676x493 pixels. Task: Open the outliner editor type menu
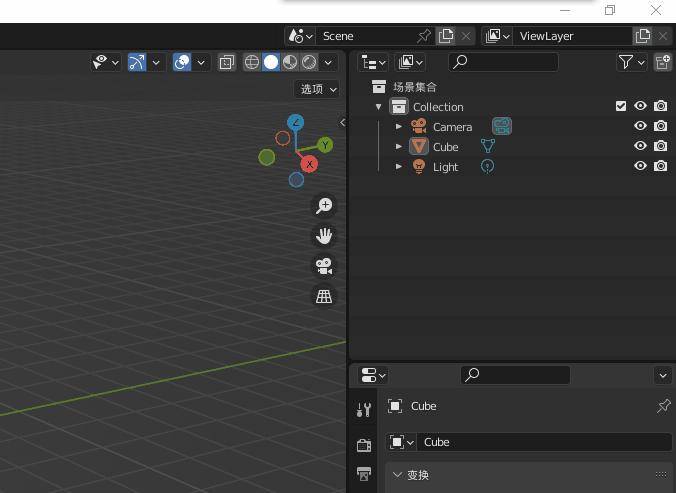373,62
